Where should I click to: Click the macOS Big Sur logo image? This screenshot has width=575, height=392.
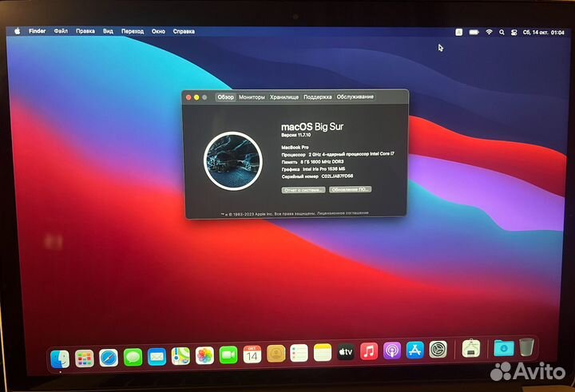233,161
